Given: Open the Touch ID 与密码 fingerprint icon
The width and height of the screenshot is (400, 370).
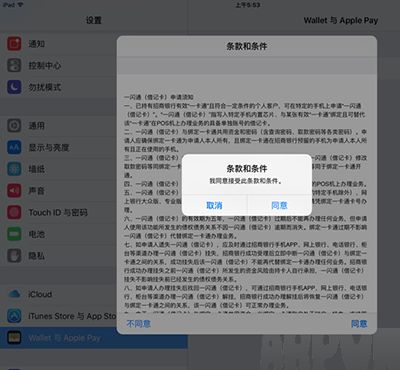Looking at the screenshot, I should pyautogui.click(x=14, y=212).
